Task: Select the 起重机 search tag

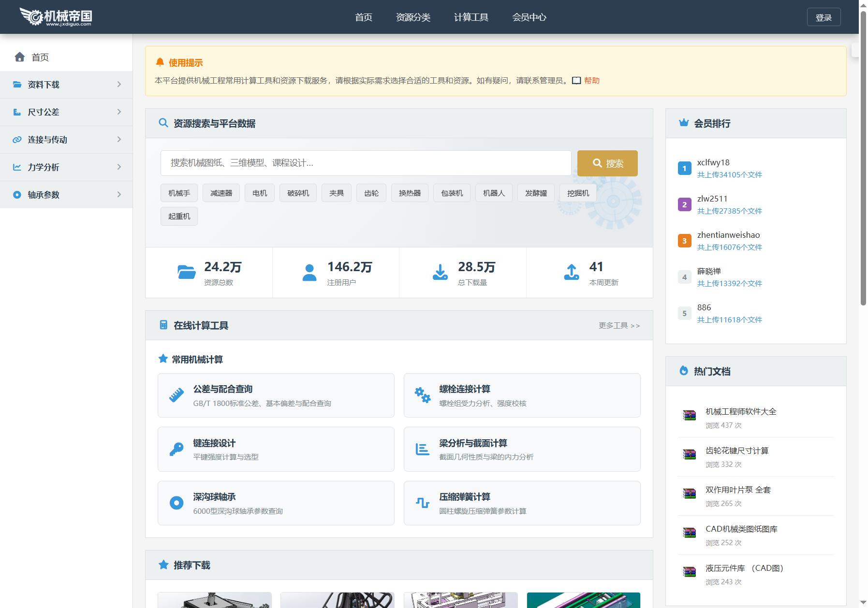Action: [179, 217]
